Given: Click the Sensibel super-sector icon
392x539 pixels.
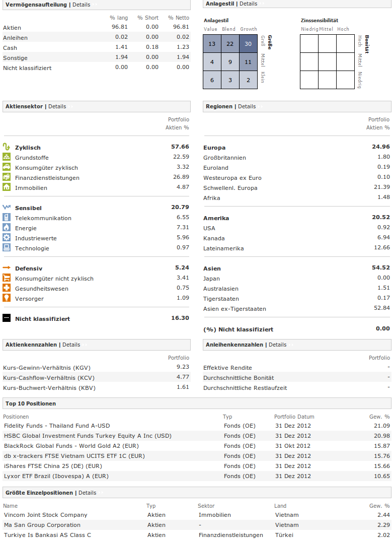Looking at the screenshot, I should [x=7, y=207].
